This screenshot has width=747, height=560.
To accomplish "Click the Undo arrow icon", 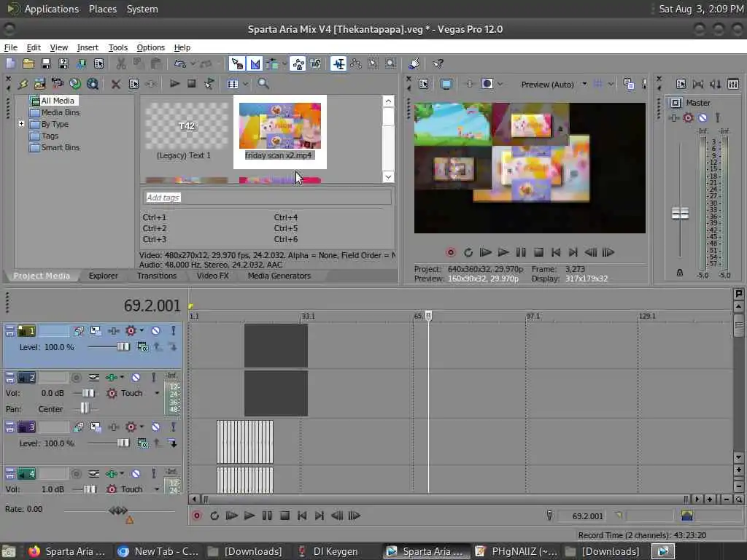I will click(179, 63).
